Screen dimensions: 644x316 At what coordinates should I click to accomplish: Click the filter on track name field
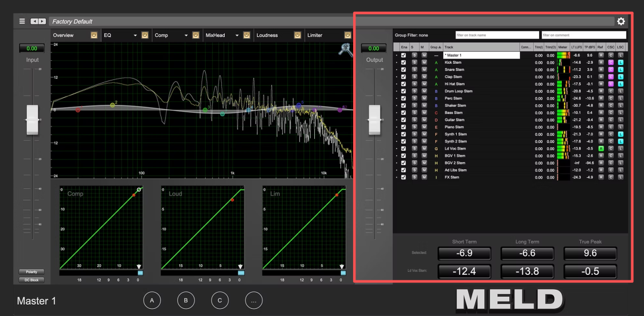tap(497, 35)
